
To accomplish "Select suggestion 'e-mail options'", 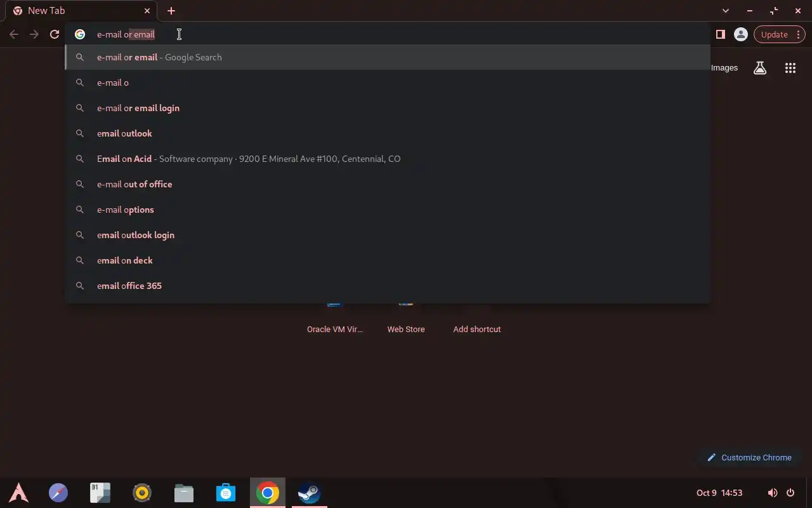I will (x=388, y=210).
